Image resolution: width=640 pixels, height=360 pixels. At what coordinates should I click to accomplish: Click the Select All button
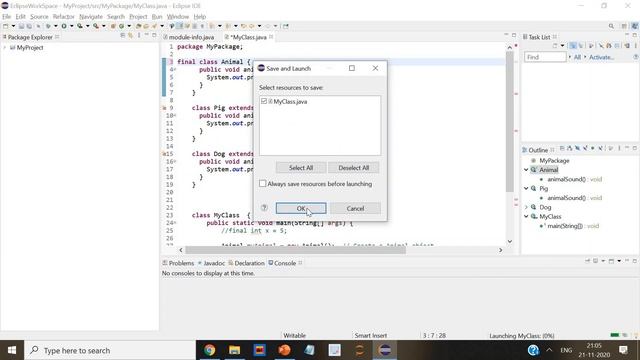(x=301, y=168)
